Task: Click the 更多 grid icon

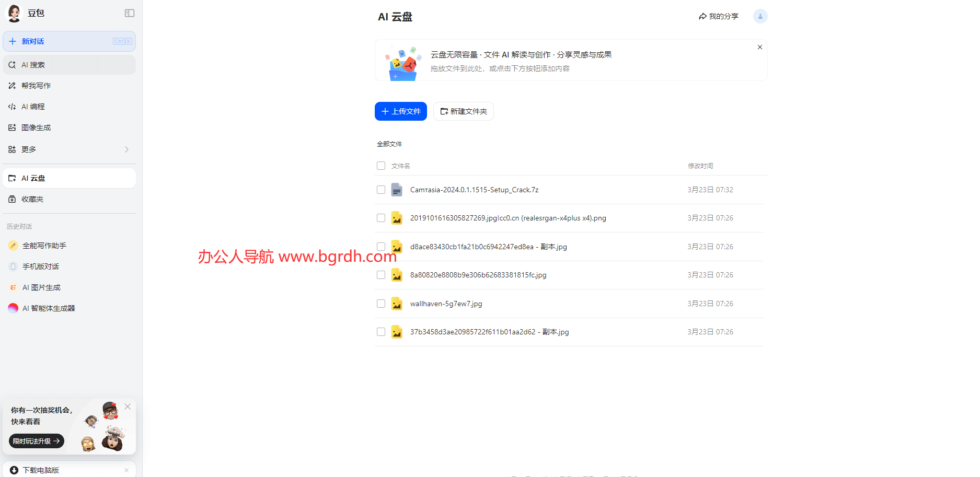Action: [x=12, y=149]
